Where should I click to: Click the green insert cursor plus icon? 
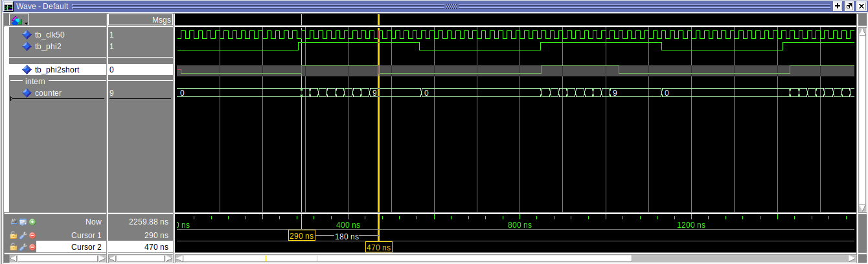point(32,221)
